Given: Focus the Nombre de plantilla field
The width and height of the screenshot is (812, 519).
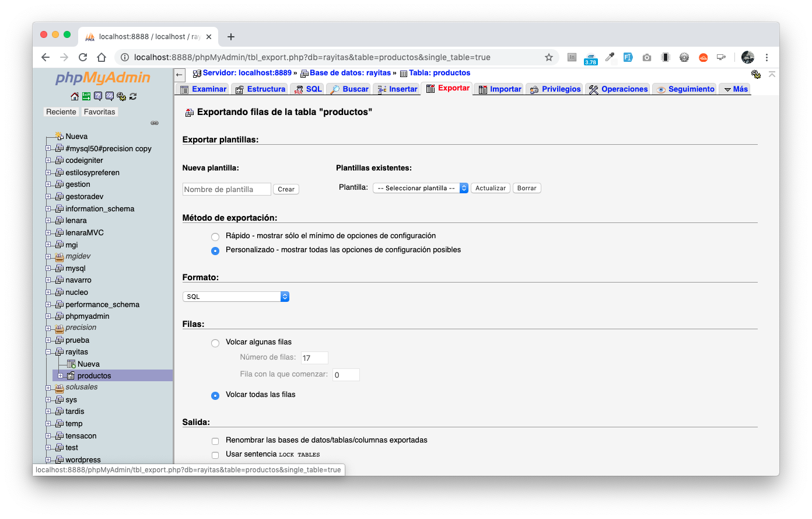Looking at the screenshot, I should point(227,189).
